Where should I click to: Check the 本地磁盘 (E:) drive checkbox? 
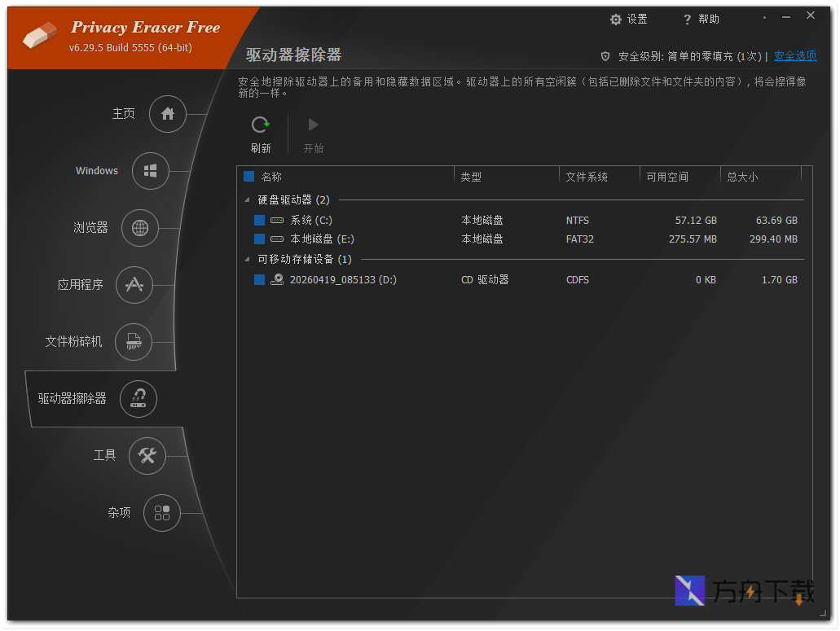259,239
